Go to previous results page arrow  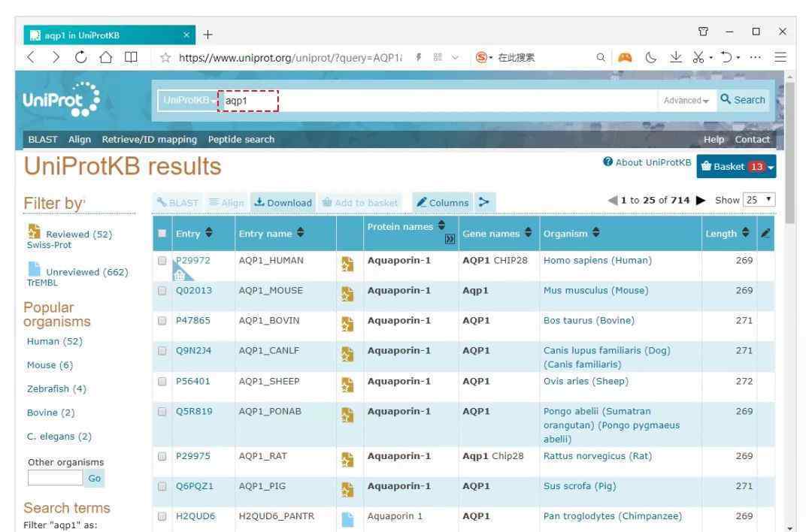coord(612,201)
